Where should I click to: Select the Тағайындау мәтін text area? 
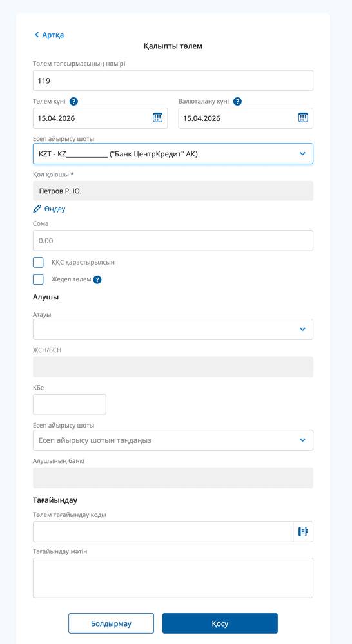coord(173,578)
